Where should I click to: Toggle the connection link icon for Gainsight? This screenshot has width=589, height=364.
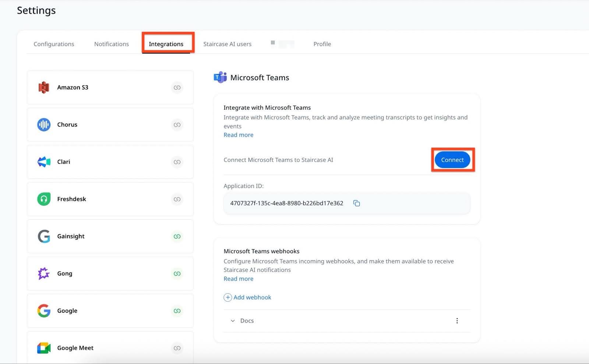[x=177, y=236]
